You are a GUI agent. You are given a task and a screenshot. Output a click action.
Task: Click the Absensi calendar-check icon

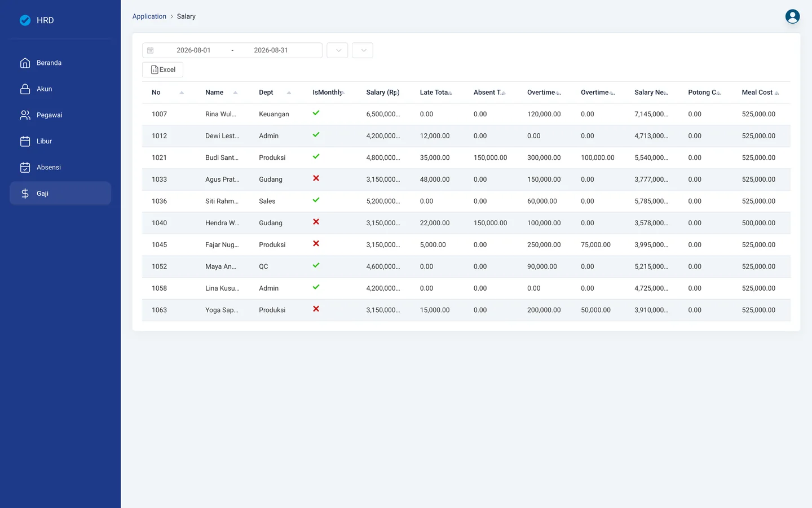[25, 167]
